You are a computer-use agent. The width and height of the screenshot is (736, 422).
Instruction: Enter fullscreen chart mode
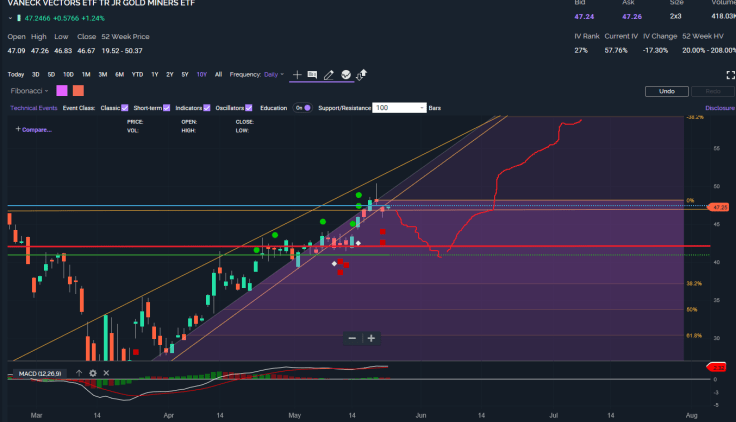coord(728,74)
